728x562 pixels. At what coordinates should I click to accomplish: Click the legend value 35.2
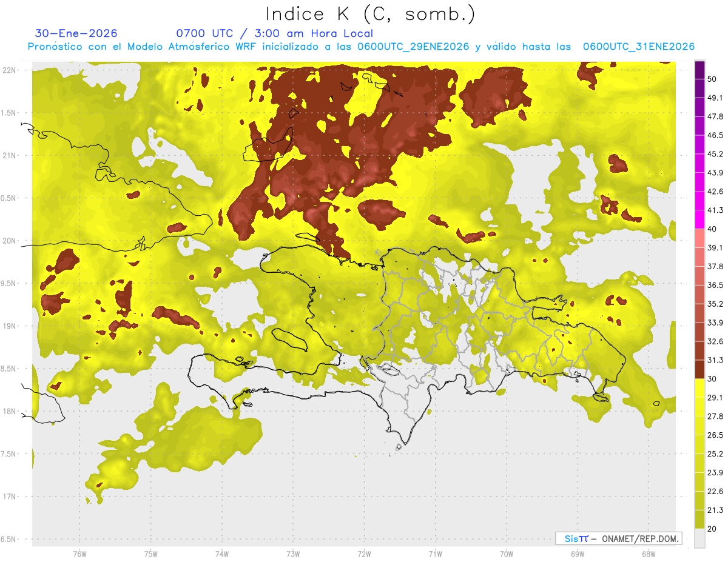[715, 304]
